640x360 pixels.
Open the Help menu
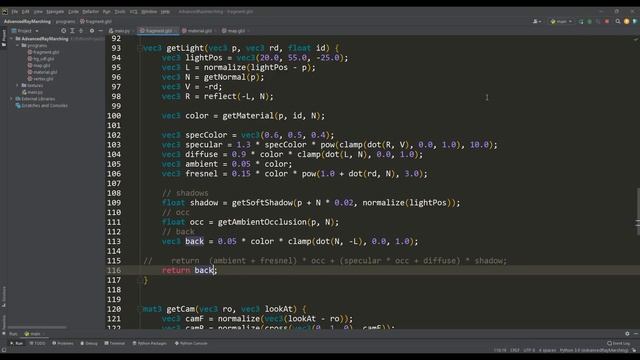(165, 11)
